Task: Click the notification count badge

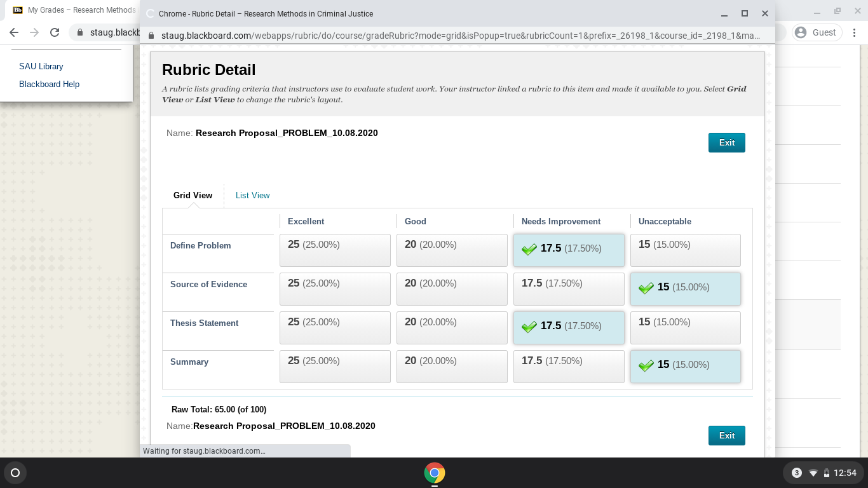Action: [796, 473]
